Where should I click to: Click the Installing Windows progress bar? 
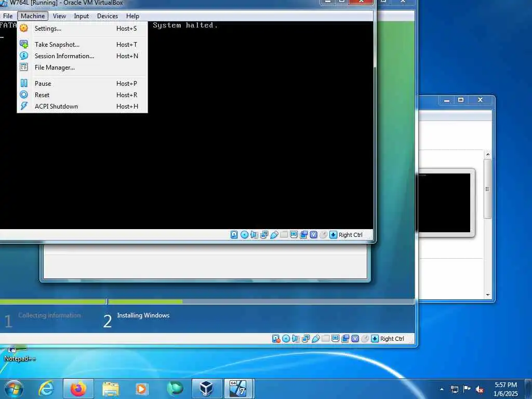click(261, 301)
